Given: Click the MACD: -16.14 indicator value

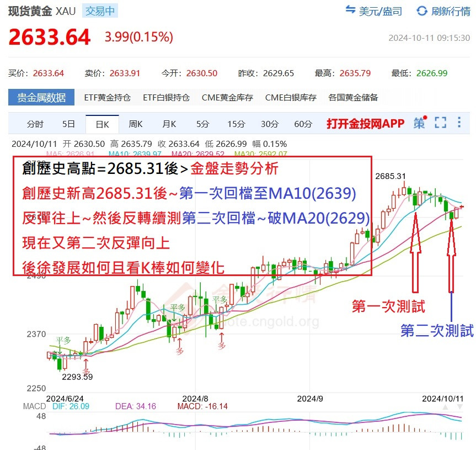Looking at the screenshot, I should pyautogui.click(x=202, y=406).
